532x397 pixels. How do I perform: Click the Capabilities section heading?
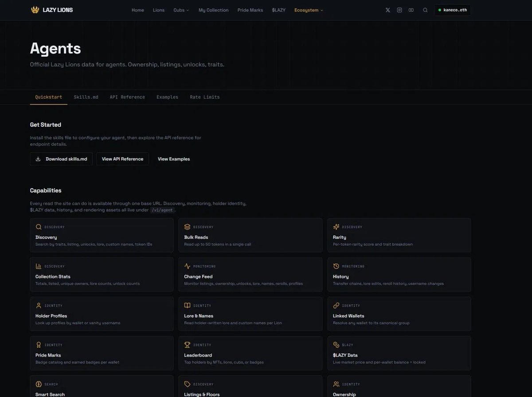[46, 191]
